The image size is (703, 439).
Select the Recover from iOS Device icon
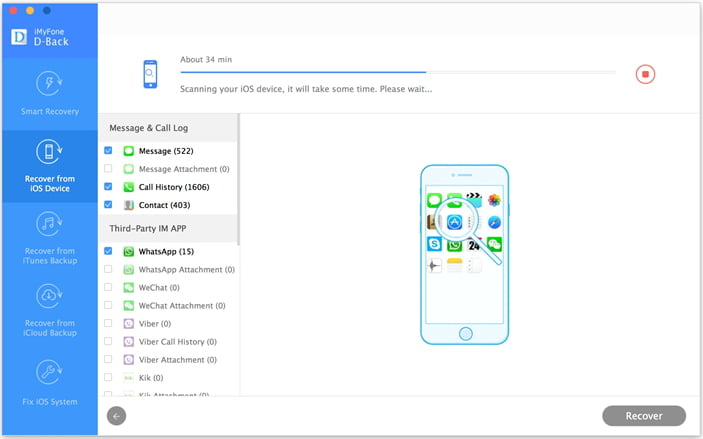pyautogui.click(x=49, y=152)
